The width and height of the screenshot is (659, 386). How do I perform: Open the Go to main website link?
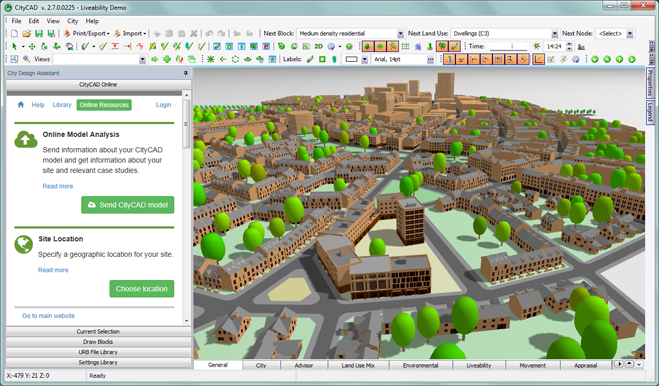tap(48, 316)
